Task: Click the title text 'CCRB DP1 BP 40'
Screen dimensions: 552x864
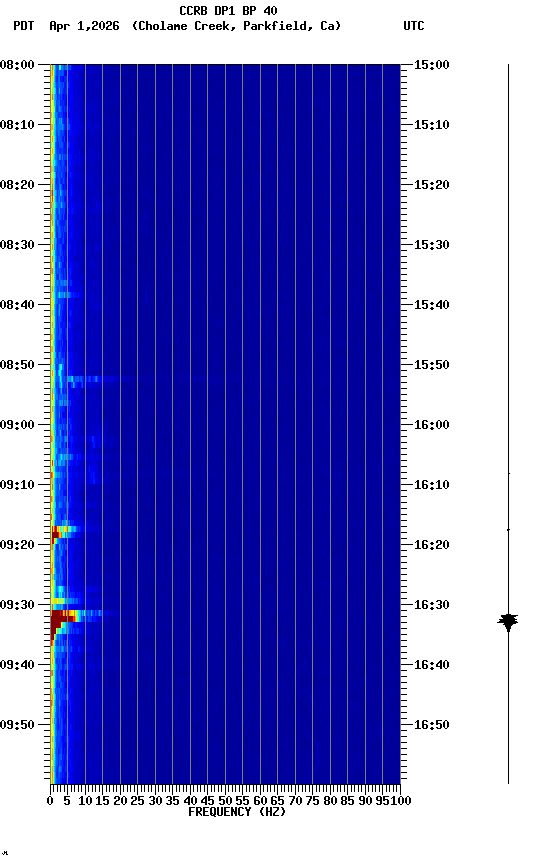Action: 228,10
